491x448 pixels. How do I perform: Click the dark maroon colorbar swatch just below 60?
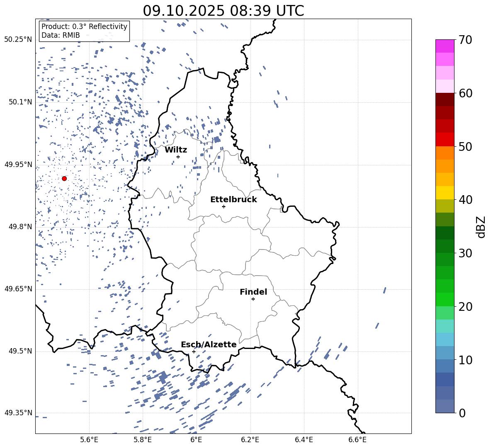point(445,99)
